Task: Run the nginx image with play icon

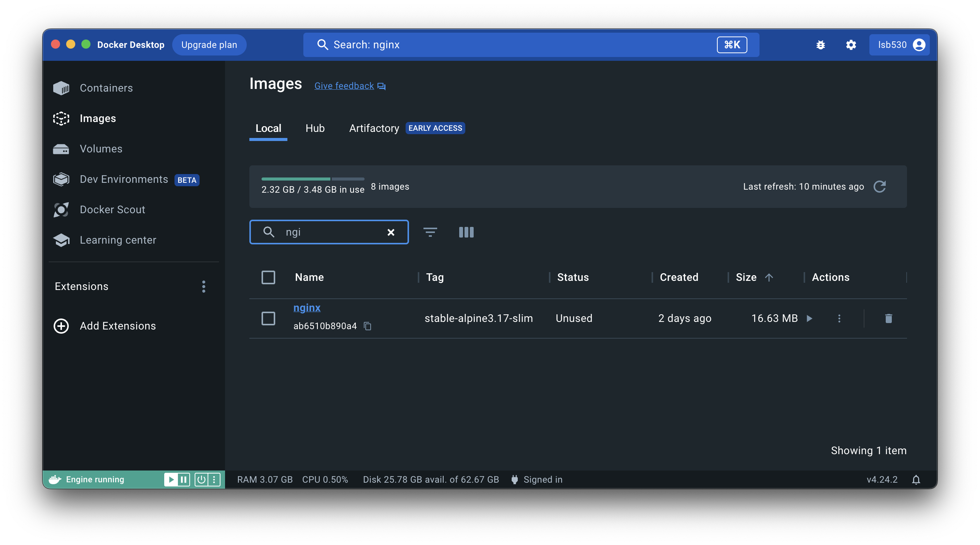Action: [810, 318]
